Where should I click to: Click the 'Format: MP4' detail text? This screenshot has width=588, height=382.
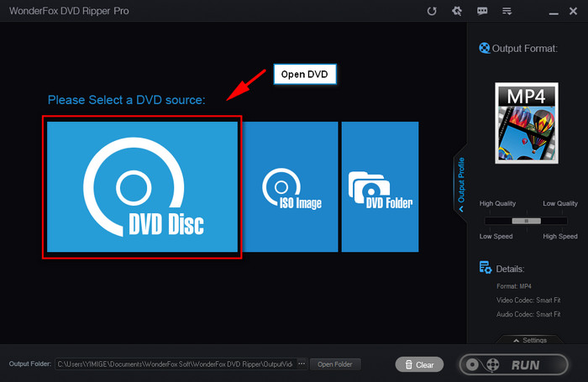514,286
